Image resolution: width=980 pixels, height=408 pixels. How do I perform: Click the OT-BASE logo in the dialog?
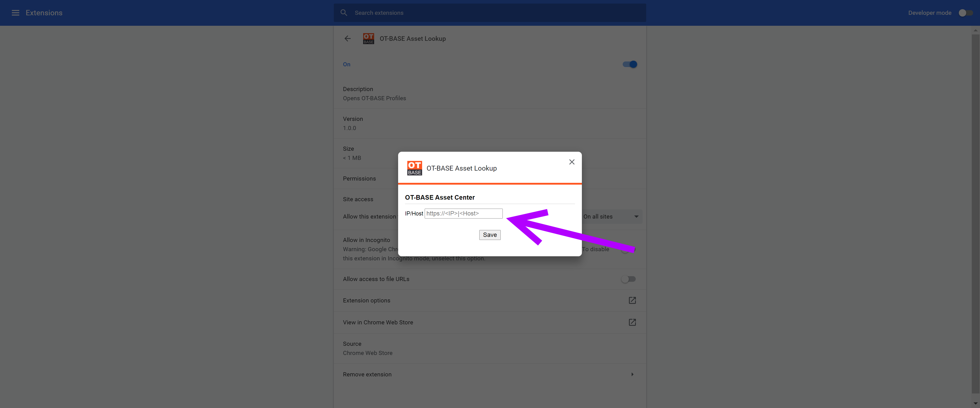414,168
